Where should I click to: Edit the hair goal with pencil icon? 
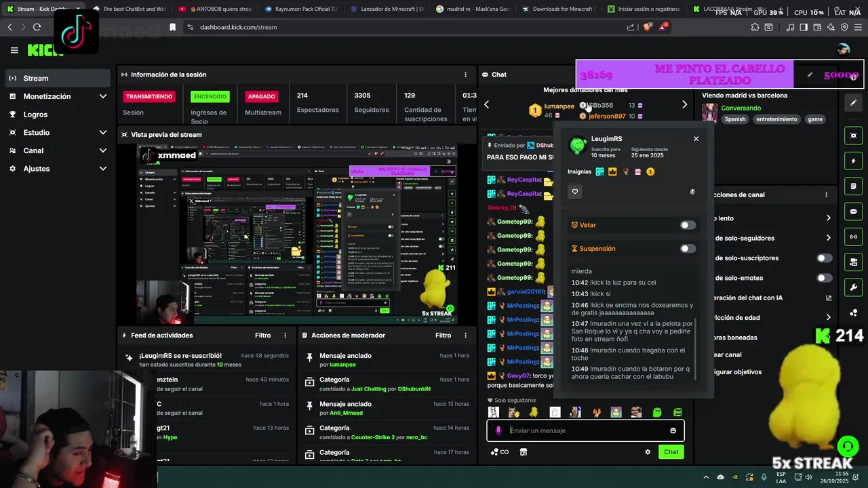coord(810,75)
